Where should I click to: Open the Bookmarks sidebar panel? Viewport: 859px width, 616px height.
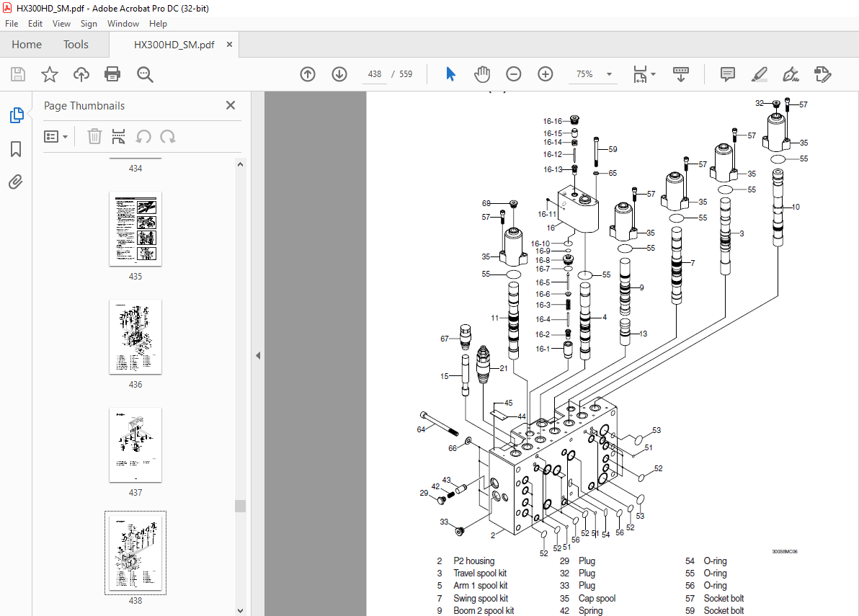16,149
